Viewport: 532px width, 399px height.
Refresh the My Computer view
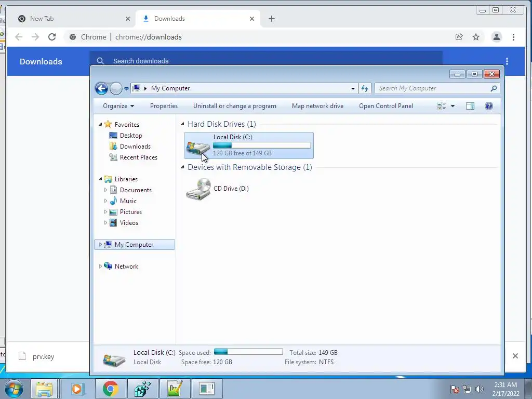[365, 88]
